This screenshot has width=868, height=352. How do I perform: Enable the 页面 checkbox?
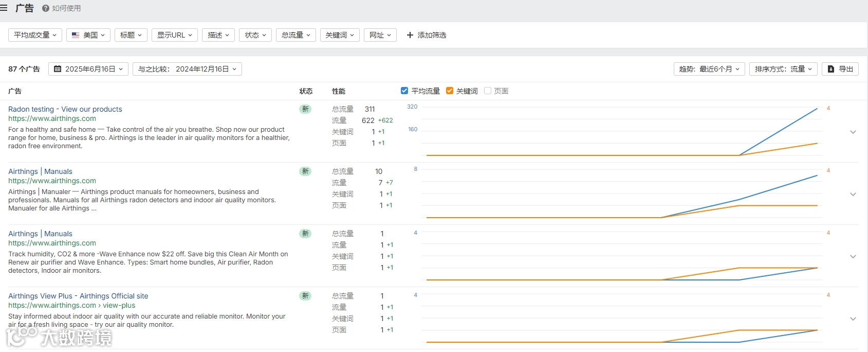pos(488,91)
